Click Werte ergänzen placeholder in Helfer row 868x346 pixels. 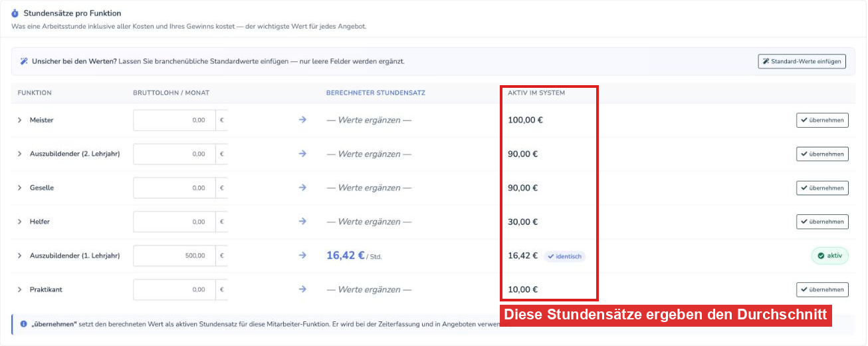(369, 222)
